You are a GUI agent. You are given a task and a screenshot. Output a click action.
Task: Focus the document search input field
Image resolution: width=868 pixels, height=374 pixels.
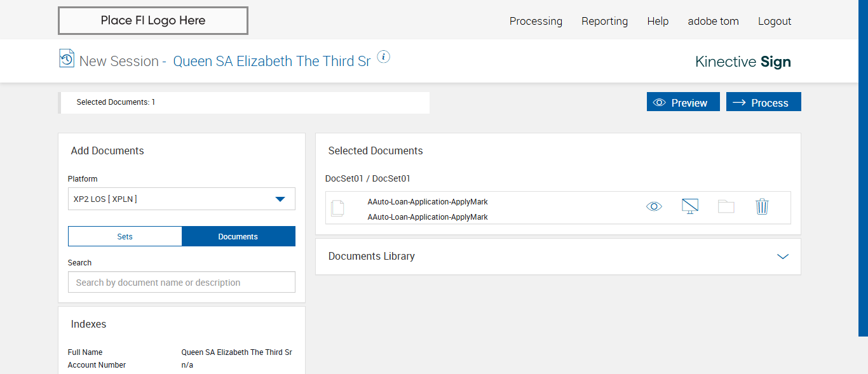pyautogui.click(x=182, y=283)
